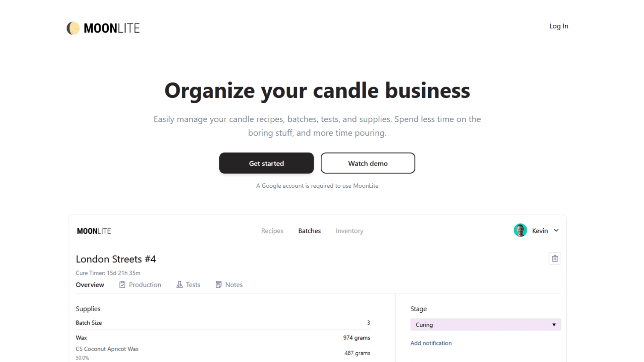644x362 pixels.
Task: Open the Log In link
Action: pos(558,26)
